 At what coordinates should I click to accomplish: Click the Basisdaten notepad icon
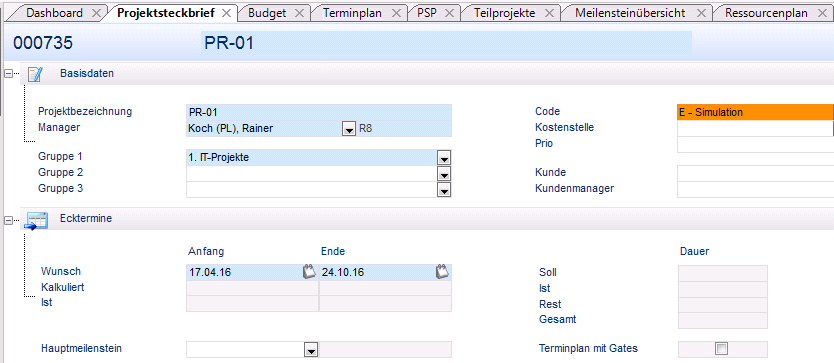pyautogui.click(x=35, y=74)
